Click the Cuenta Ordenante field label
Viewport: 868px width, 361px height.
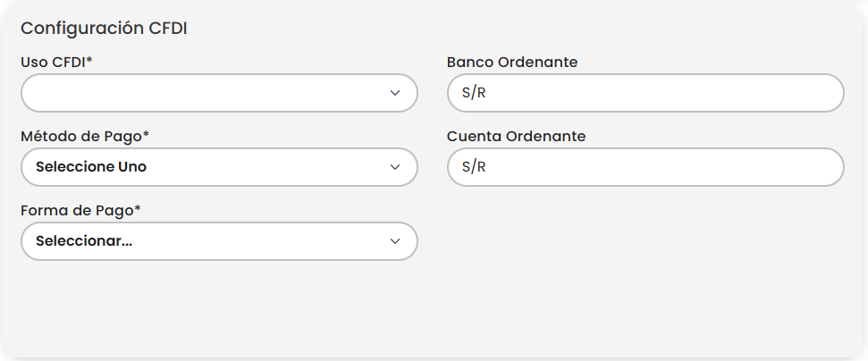516,136
